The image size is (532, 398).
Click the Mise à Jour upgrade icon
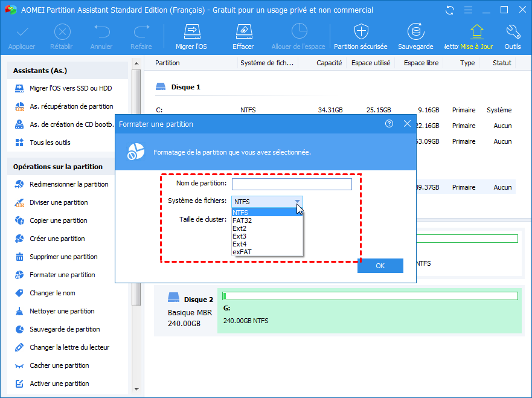[476, 31]
